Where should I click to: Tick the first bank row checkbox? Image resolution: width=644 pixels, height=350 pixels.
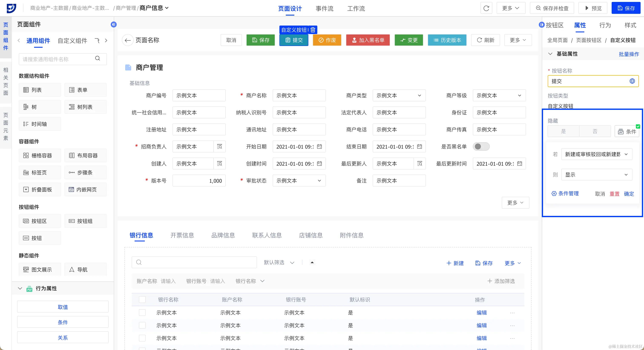(x=142, y=313)
